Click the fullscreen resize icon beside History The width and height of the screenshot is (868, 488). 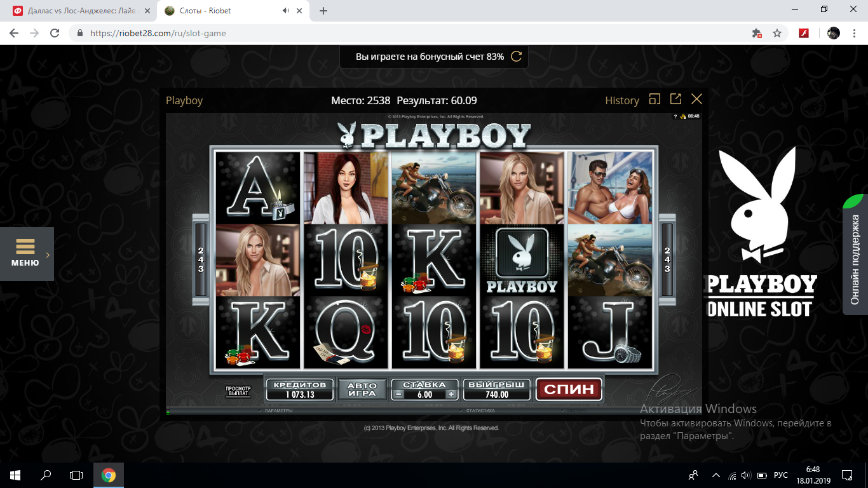[x=654, y=99]
